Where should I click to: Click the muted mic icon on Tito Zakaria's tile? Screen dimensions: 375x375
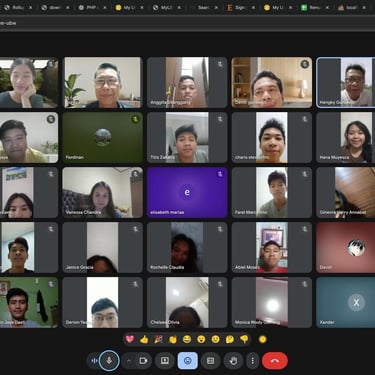220,119
